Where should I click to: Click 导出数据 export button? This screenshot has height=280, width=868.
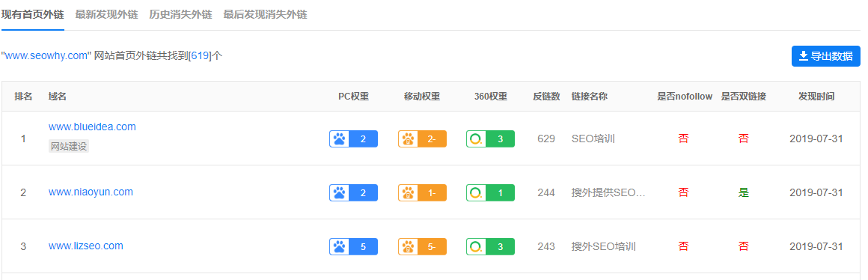[x=826, y=56]
